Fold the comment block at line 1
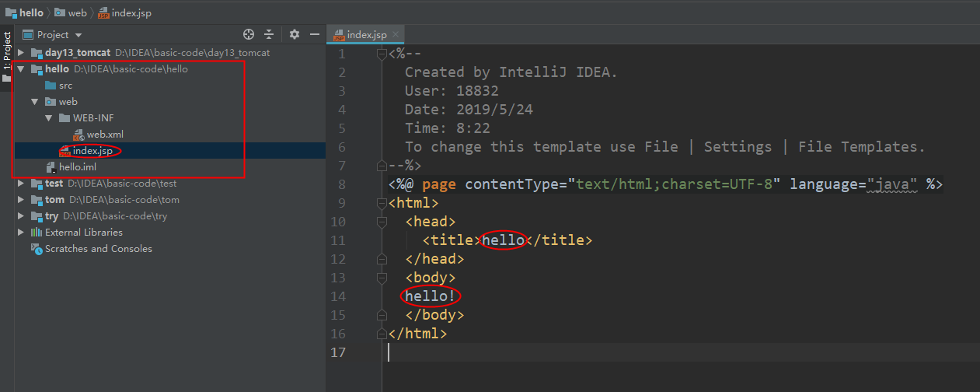The width and height of the screenshot is (980, 392). click(x=382, y=54)
